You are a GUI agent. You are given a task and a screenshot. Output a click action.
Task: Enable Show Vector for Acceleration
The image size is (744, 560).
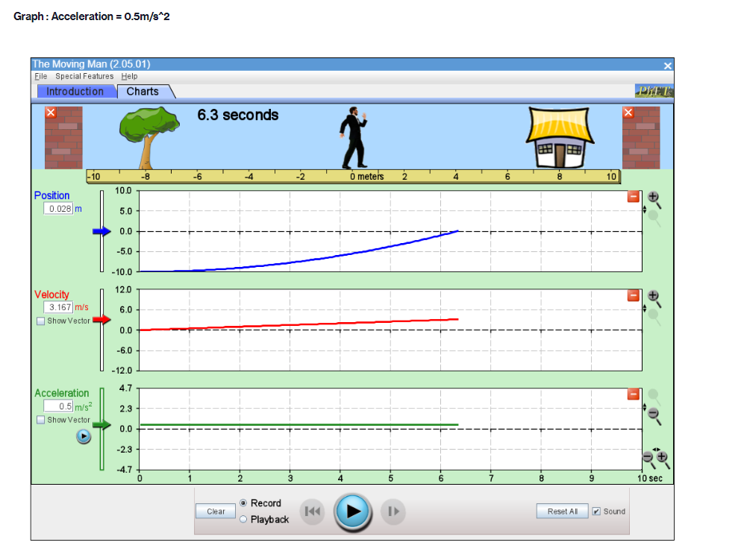click(x=40, y=420)
